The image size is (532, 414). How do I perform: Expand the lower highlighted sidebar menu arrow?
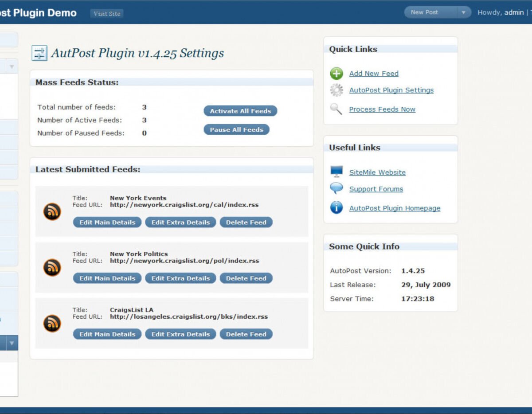12,343
